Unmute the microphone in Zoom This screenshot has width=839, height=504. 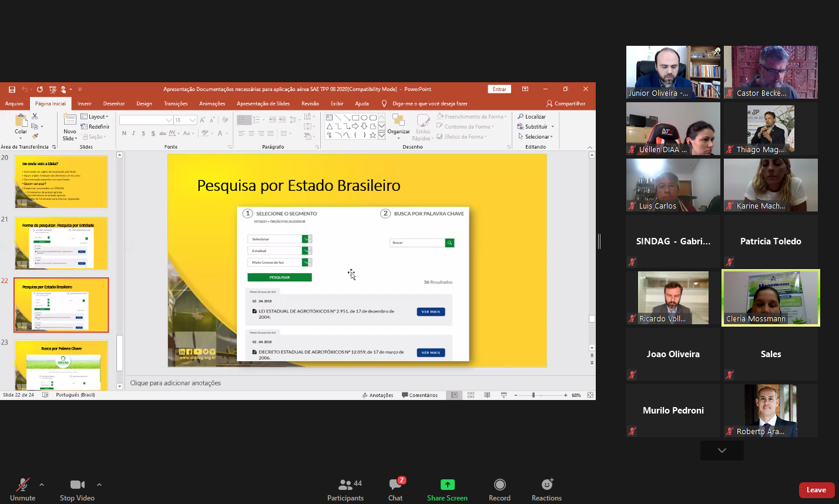tap(23, 489)
